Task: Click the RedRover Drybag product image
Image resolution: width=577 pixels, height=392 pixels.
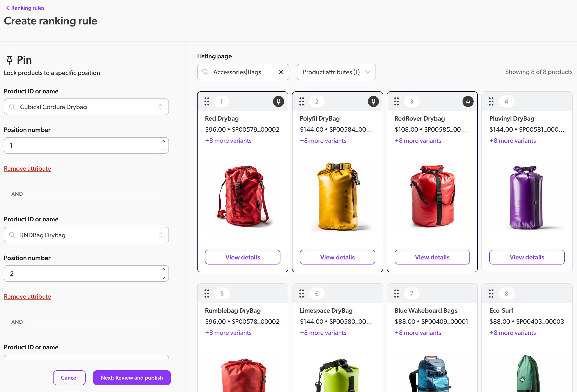Action: [432, 196]
